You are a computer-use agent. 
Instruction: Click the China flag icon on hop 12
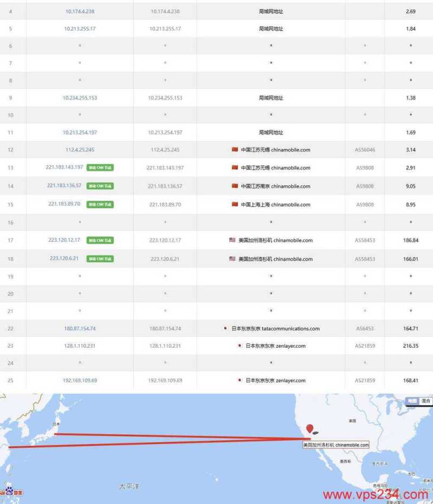click(234, 150)
